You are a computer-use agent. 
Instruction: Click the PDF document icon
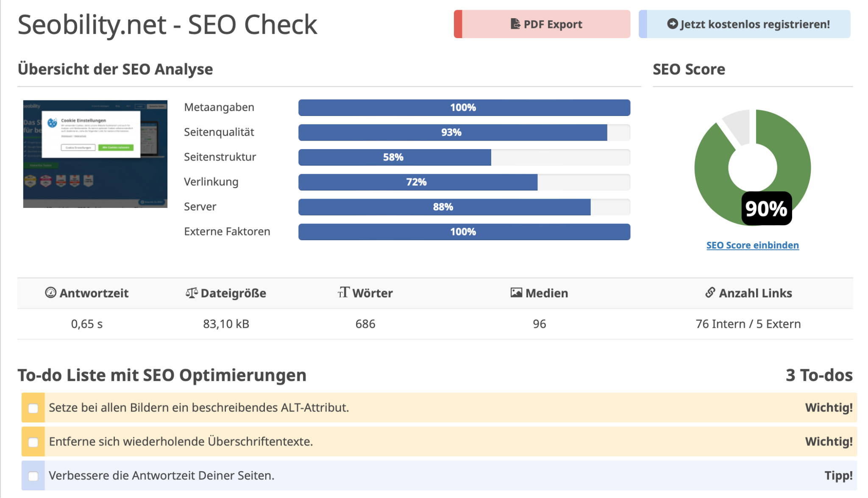coord(515,24)
